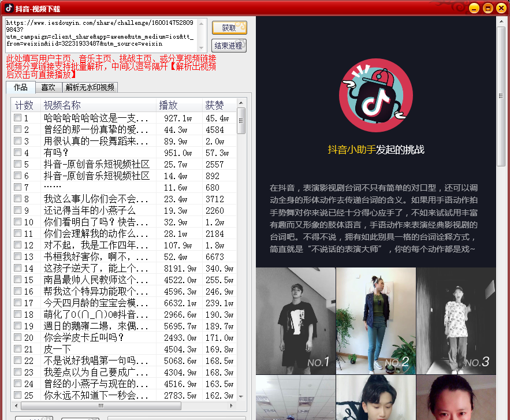Sort list by 计数 column header
This screenshot has width=510, height=420.
point(25,105)
